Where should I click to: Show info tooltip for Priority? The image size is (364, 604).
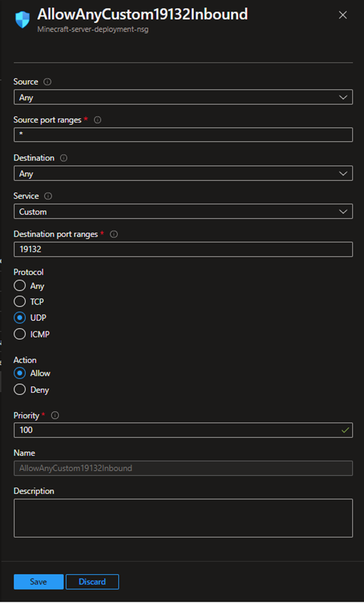[55, 416]
